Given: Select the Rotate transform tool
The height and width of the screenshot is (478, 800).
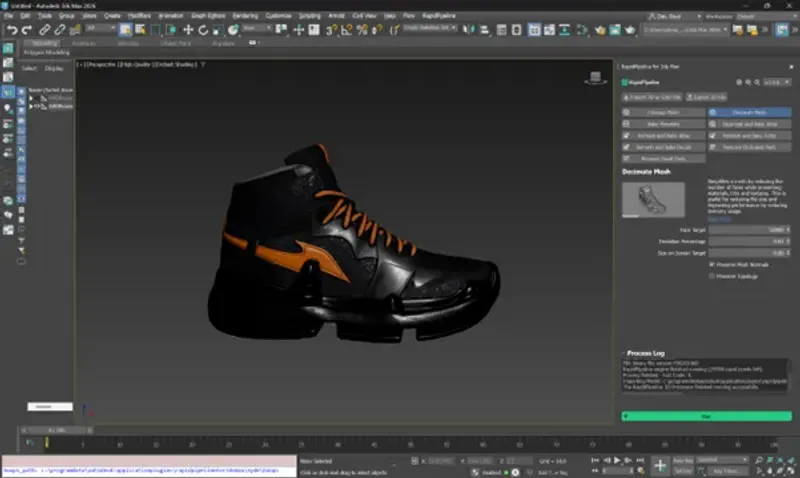Looking at the screenshot, I should [x=202, y=30].
